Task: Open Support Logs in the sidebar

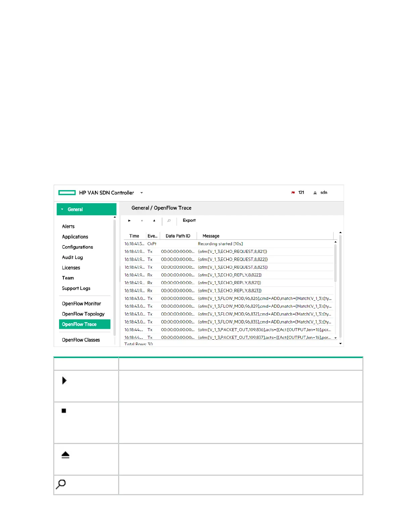Action: (76, 288)
